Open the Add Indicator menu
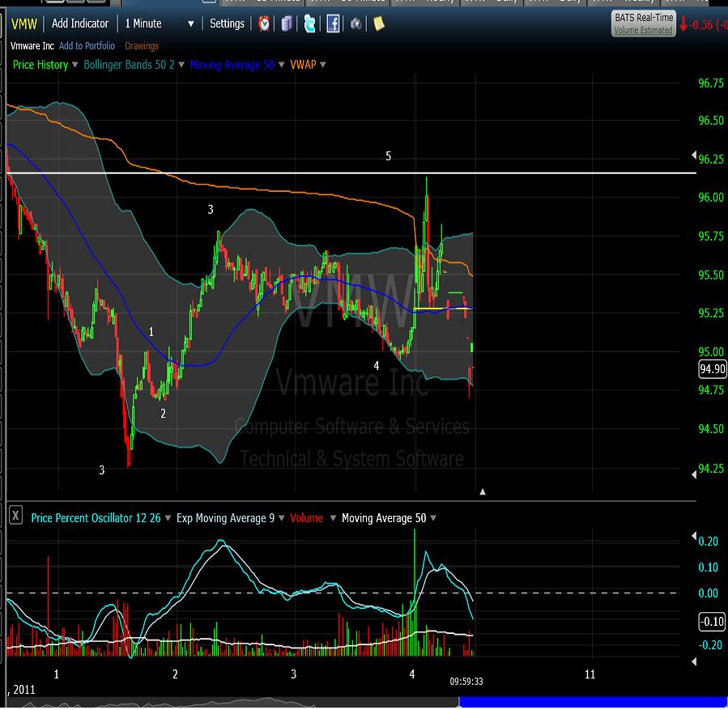This screenshot has height=710, width=728. [x=80, y=24]
